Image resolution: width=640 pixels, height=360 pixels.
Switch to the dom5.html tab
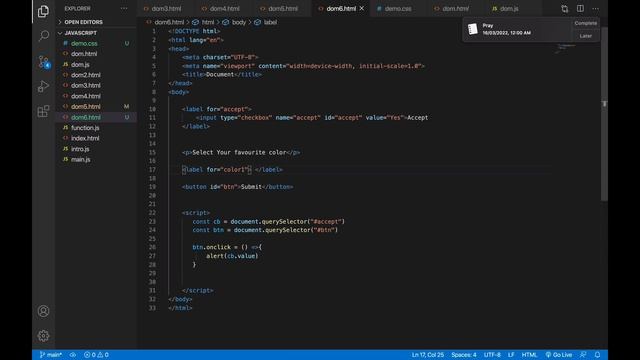tap(283, 8)
